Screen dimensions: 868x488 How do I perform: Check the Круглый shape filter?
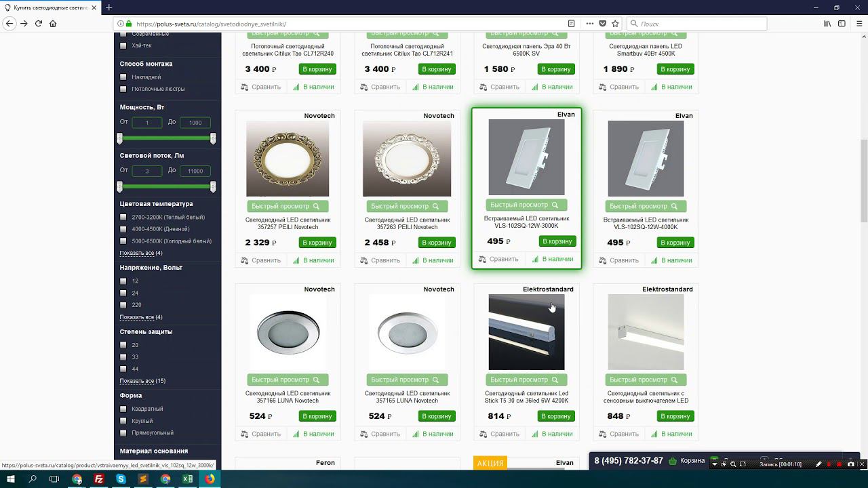(123, 421)
